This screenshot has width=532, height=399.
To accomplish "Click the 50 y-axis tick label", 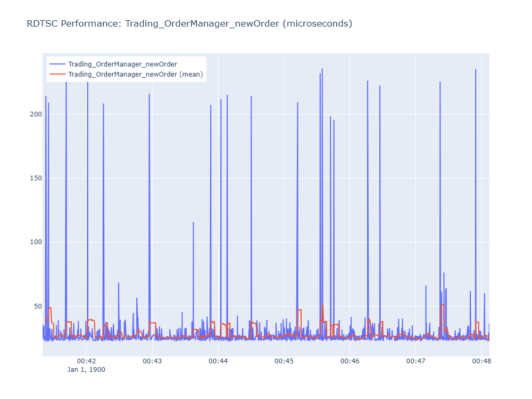I will [x=38, y=306].
